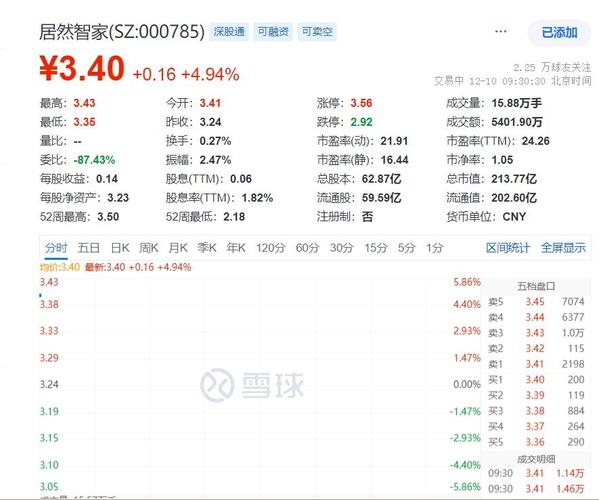Click the 最低 value 3.35
The width and height of the screenshot is (599, 500).
tap(84, 122)
